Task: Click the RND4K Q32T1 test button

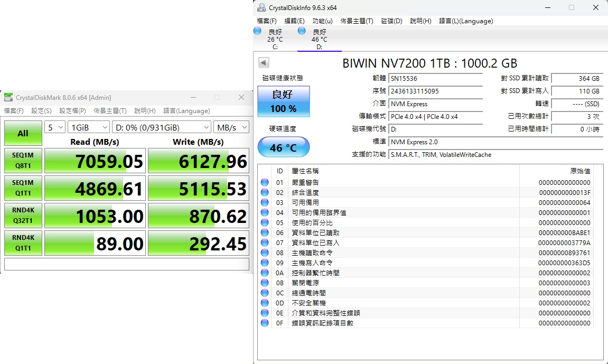Action: tap(23, 216)
